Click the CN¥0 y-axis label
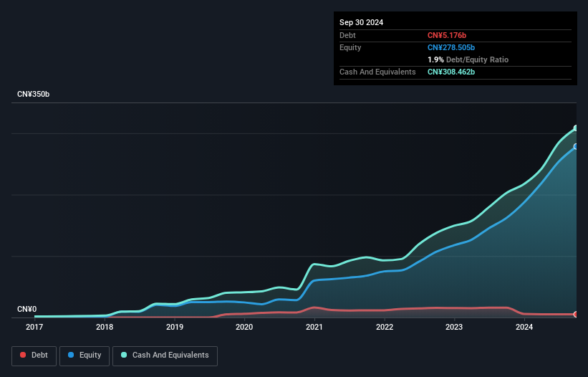 (x=27, y=309)
